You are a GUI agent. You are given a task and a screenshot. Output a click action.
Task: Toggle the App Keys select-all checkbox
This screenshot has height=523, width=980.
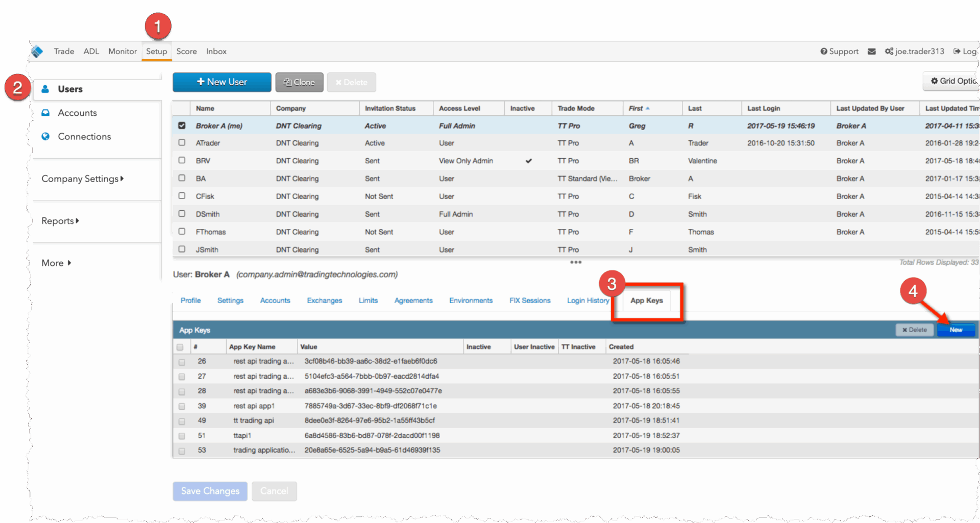click(180, 347)
